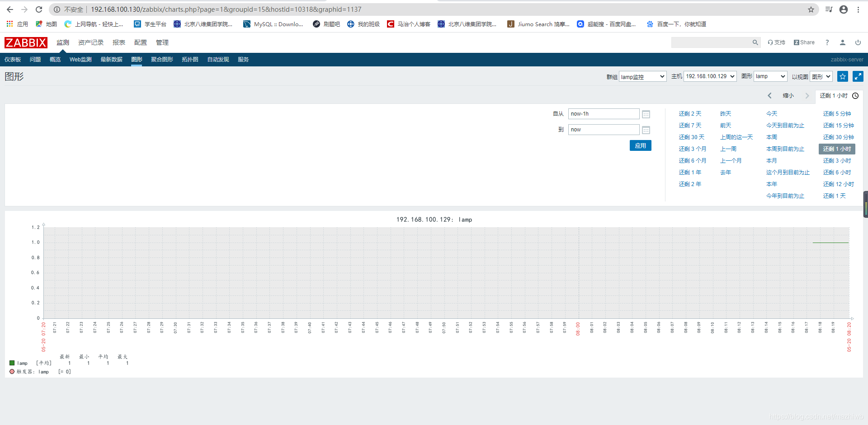Image resolution: width=868 pixels, height=425 pixels.
Task: Open the 地图 bookmark
Action: point(47,24)
